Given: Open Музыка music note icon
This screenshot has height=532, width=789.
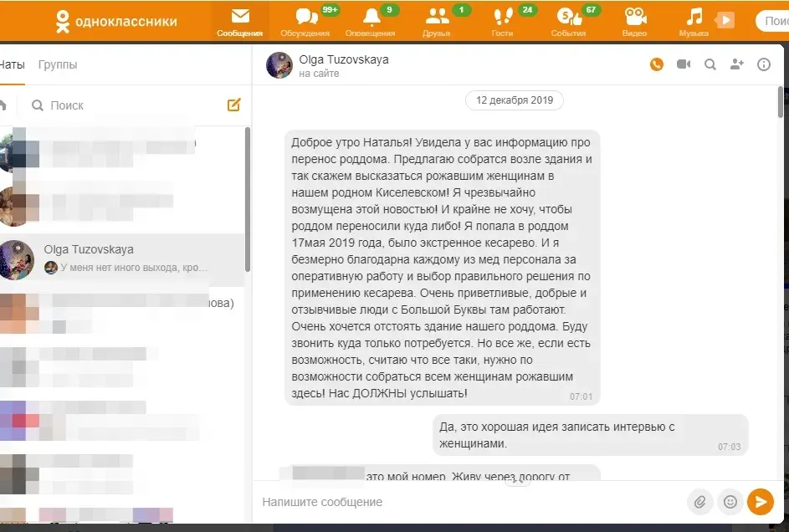Looking at the screenshot, I should tap(694, 21).
